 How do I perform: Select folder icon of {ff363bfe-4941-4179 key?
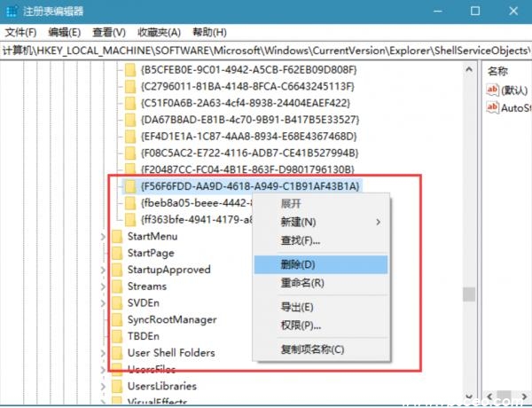[130, 220]
